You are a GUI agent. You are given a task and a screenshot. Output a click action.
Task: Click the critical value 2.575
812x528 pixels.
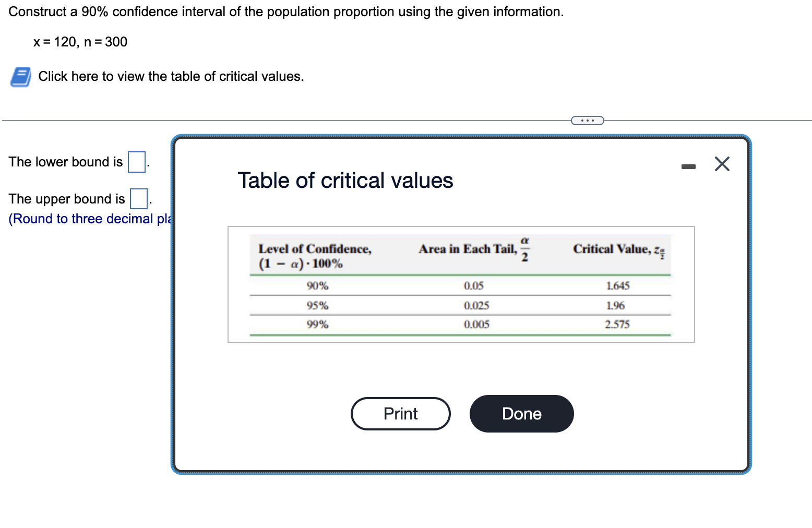click(617, 325)
